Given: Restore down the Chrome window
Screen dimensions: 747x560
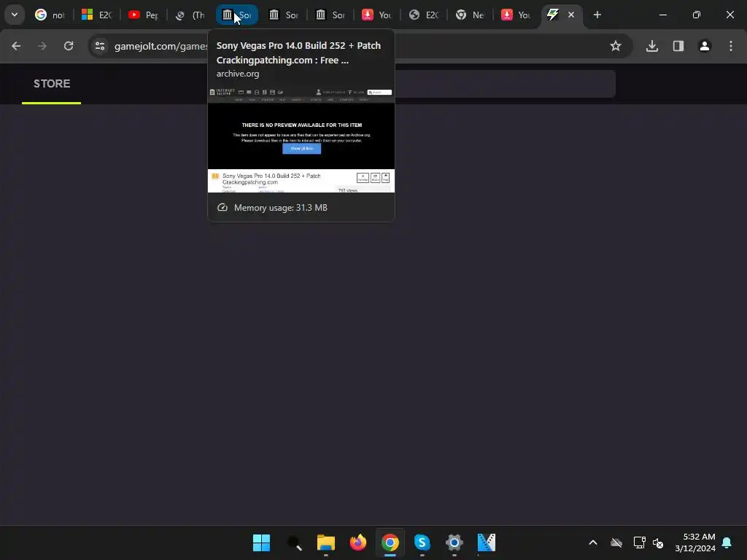Looking at the screenshot, I should (x=697, y=15).
